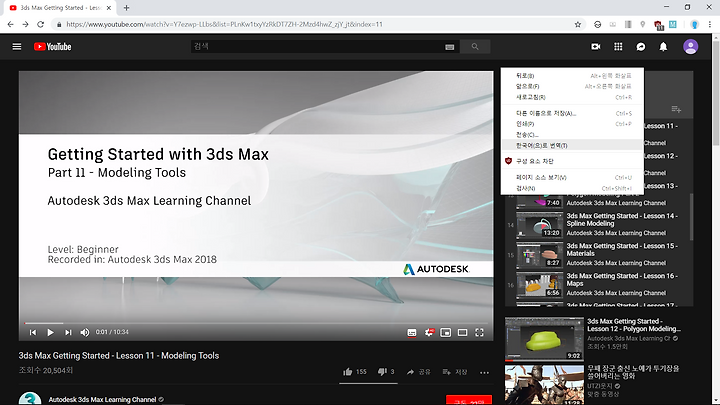Reload the page from the toolbar
The height and width of the screenshot is (405, 720).
click(40, 24)
